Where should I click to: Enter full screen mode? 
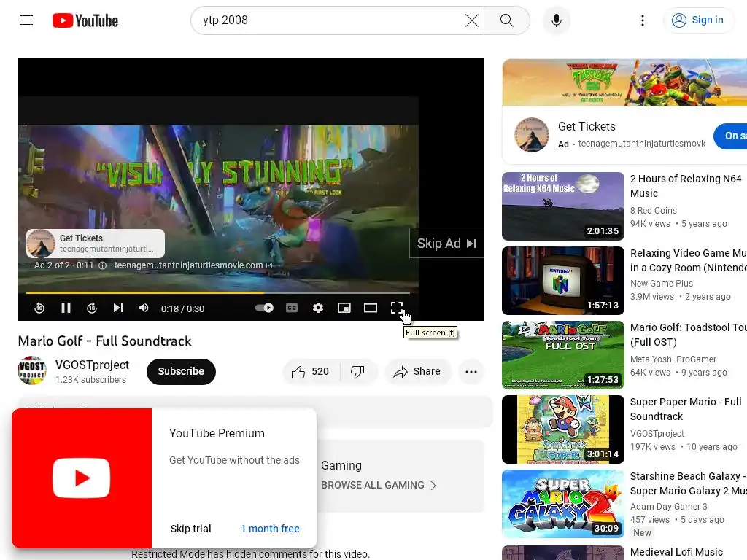tap(396, 308)
